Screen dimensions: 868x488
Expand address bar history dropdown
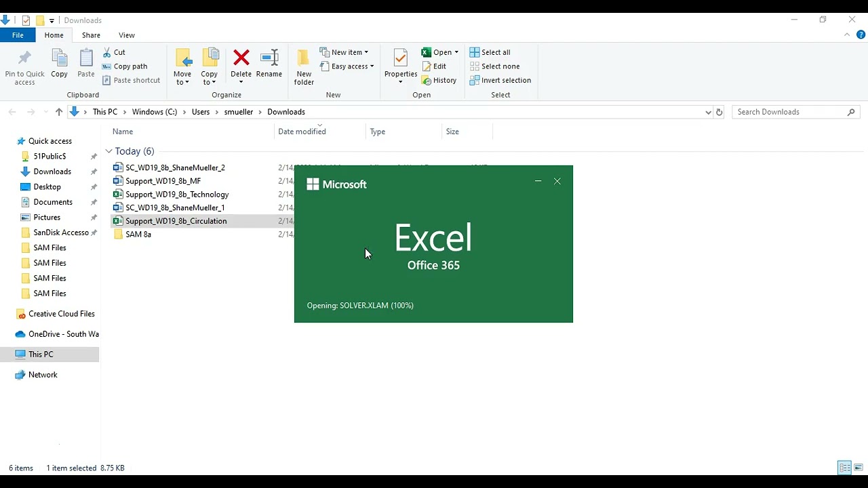point(708,112)
